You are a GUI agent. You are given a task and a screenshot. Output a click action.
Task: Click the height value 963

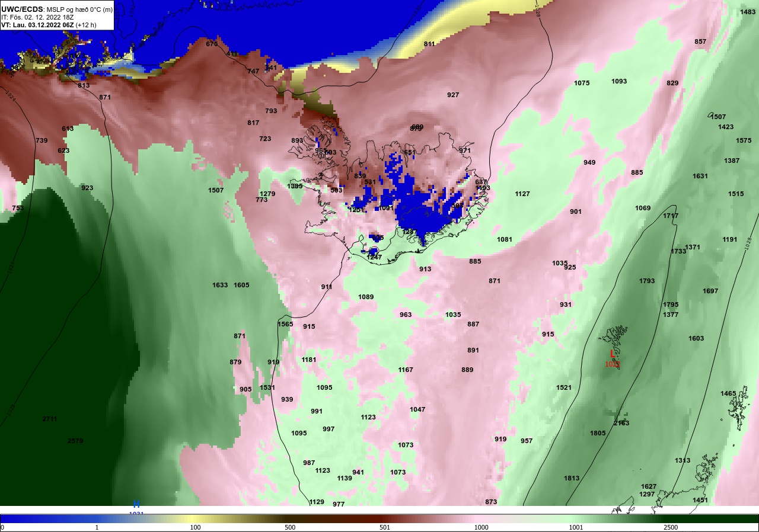[406, 315]
